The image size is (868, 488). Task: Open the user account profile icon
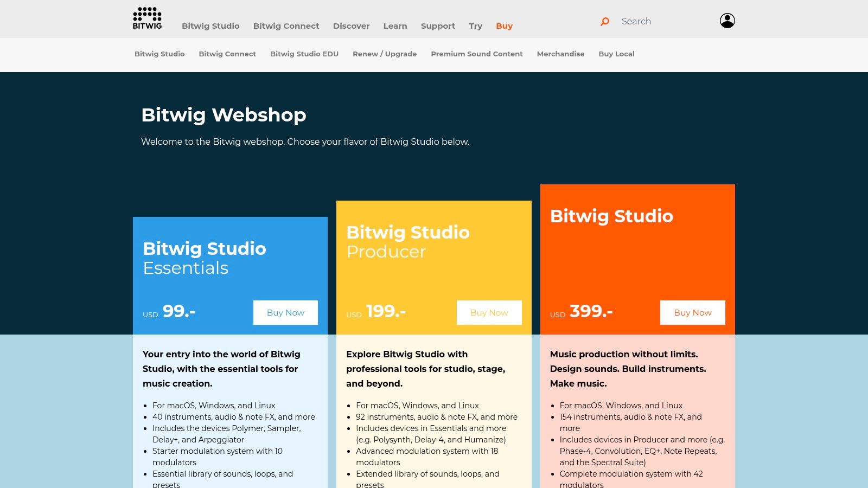(727, 21)
